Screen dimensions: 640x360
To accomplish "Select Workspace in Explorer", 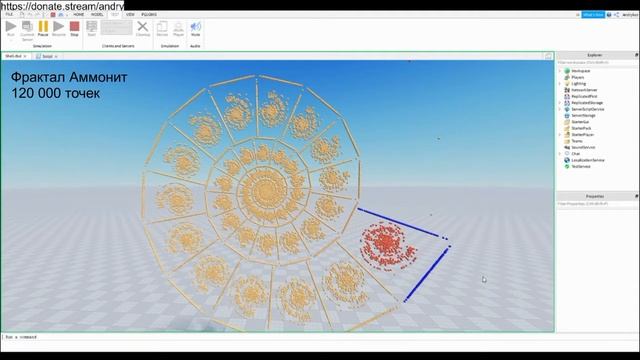I will (x=580, y=71).
